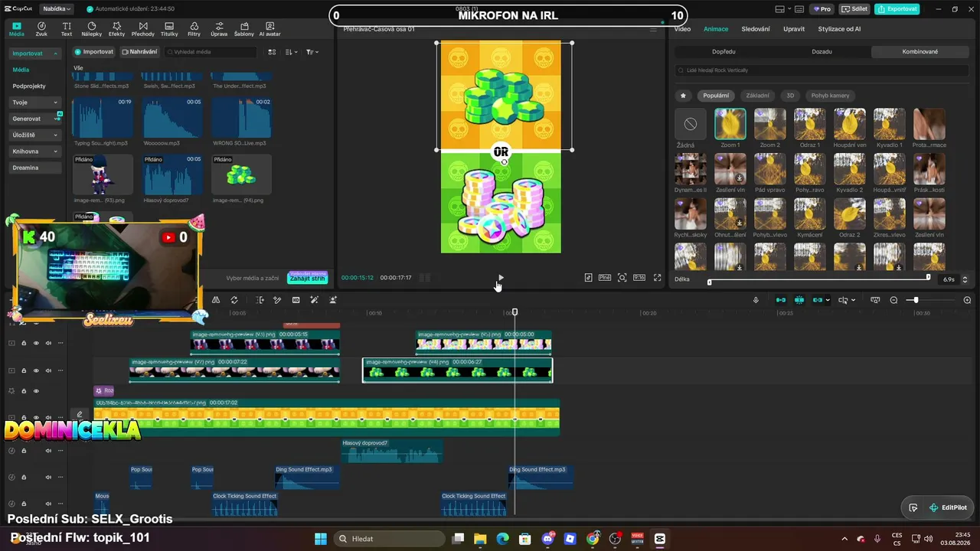Image resolution: width=980 pixels, height=551 pixels.
Task: Enter fullscreen preview mode
Action: [657, 278]
